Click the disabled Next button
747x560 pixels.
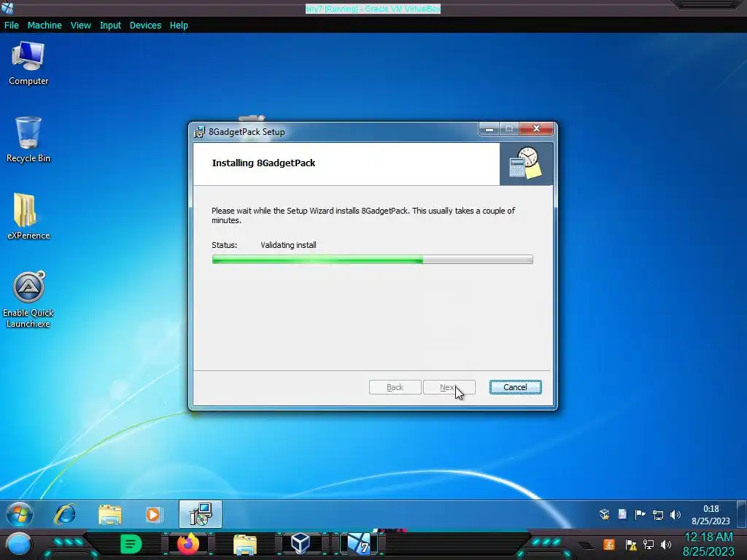pyautogui.click(x=449, y=387)
